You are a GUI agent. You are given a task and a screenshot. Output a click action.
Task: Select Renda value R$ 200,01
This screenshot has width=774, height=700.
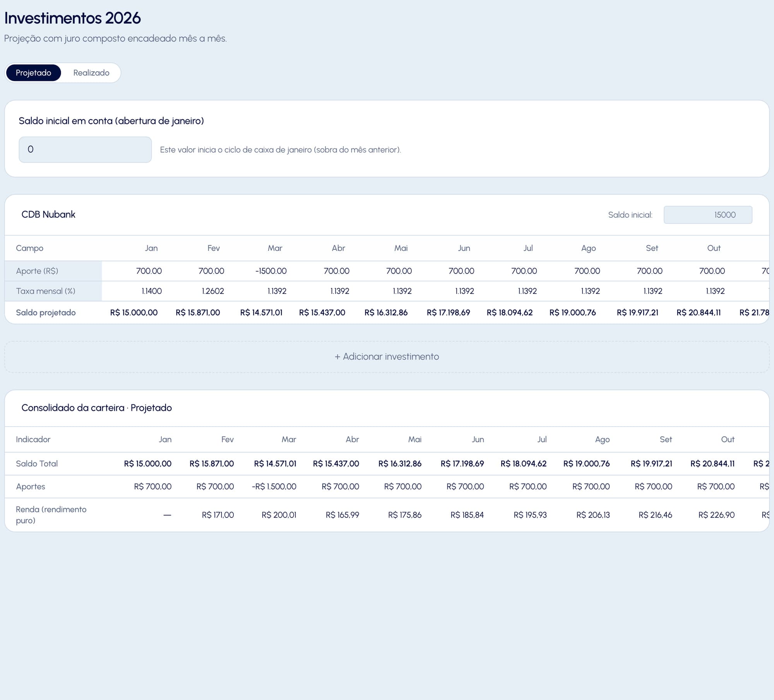pyautogui.click(x=279, y=515)
